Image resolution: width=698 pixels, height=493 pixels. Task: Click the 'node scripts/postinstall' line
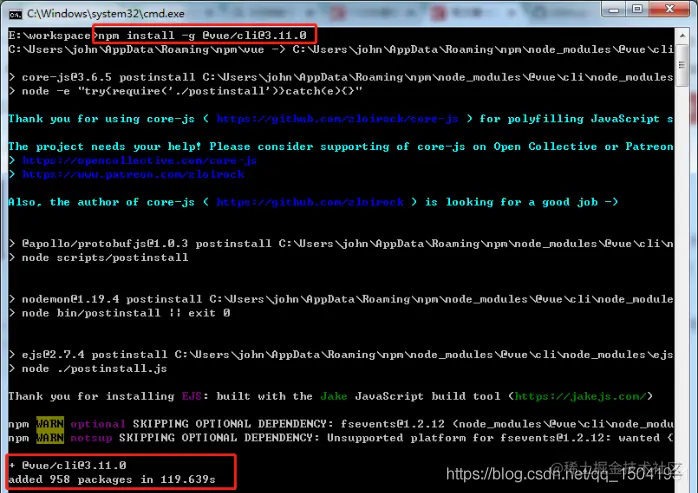pos(98,257)
